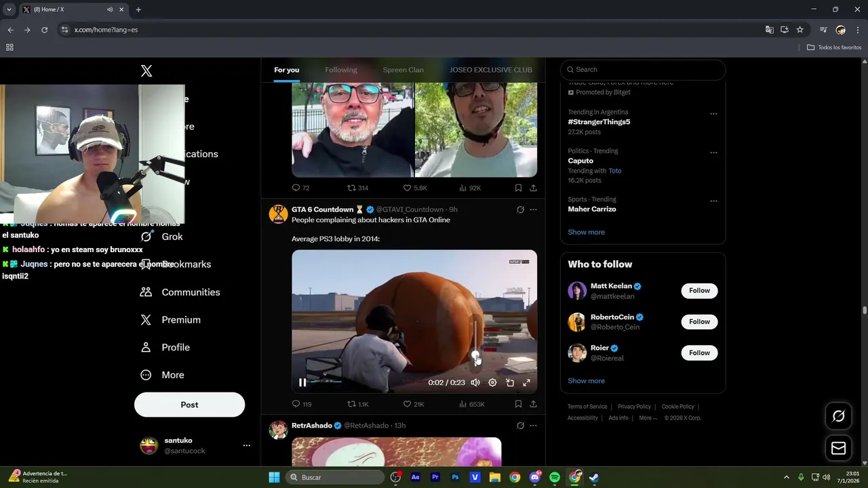Screen dimensions: 868x488
Task: Show more under Who to follow
Action: [586, 381]
